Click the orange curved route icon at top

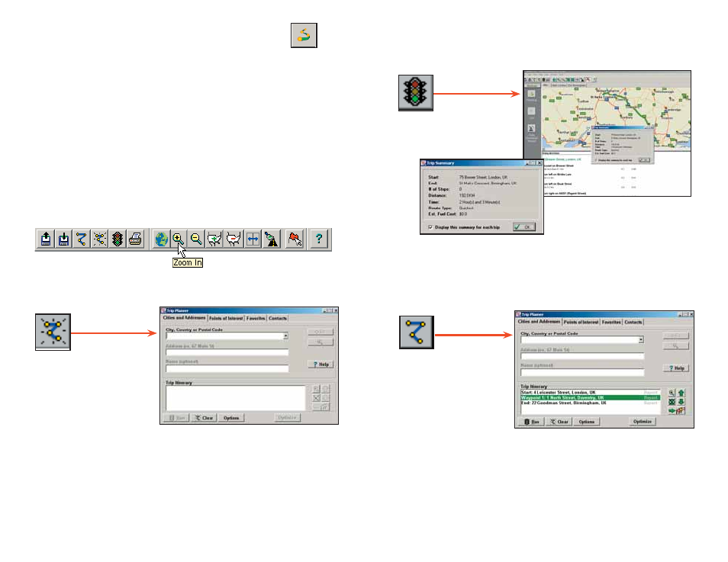pyautogui.click(x=304, y=35)
